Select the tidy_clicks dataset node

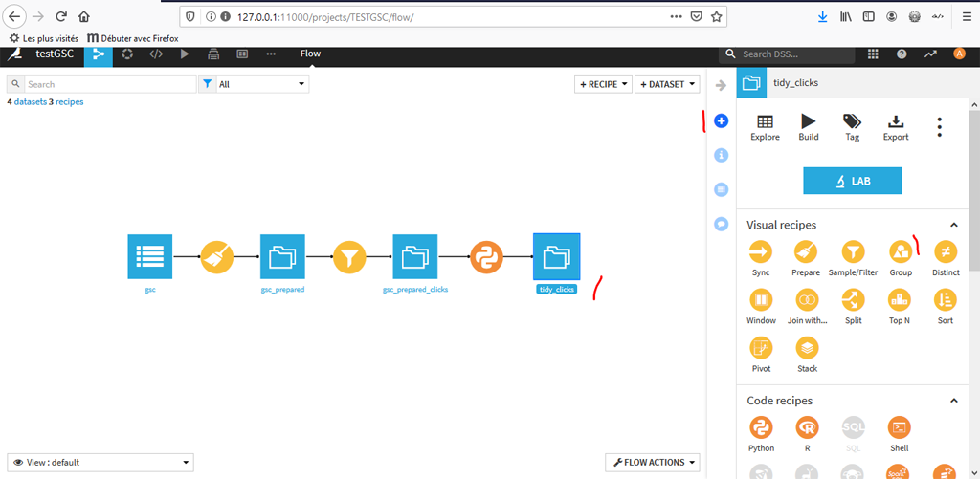(556, 256)
